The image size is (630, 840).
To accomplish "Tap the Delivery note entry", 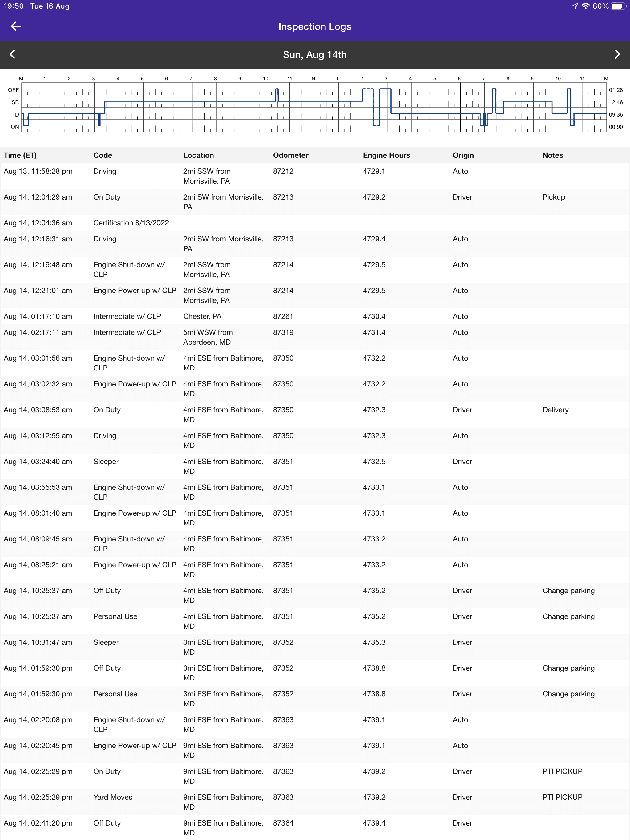I will point(555,410).
